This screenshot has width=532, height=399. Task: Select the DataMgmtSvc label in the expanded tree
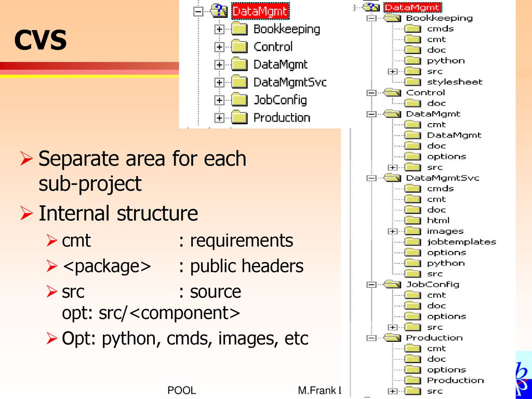click(443, 178)
